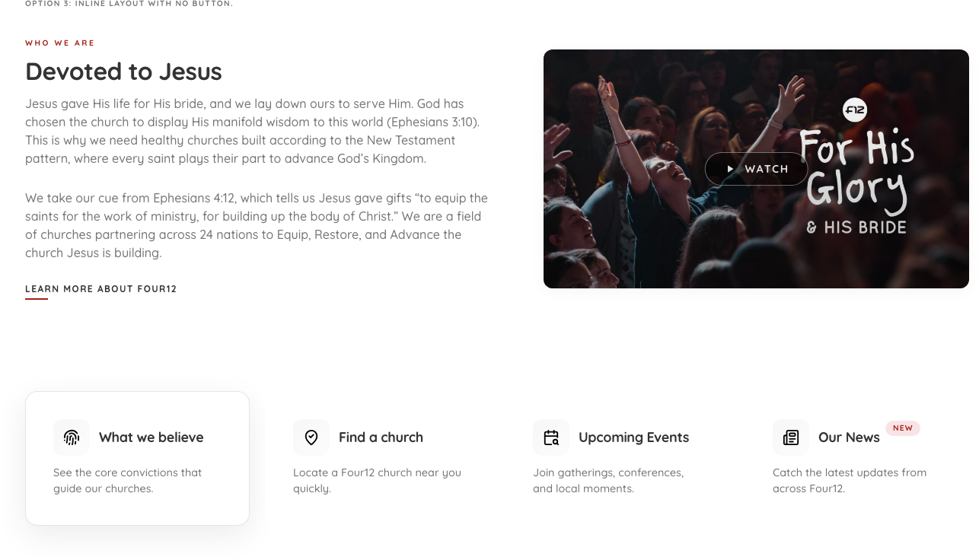Image resolution: width=979 pixels, height=560 pixels.
Task: Click the calendar icon for Upcoming Events
Action: pos(551,437)
